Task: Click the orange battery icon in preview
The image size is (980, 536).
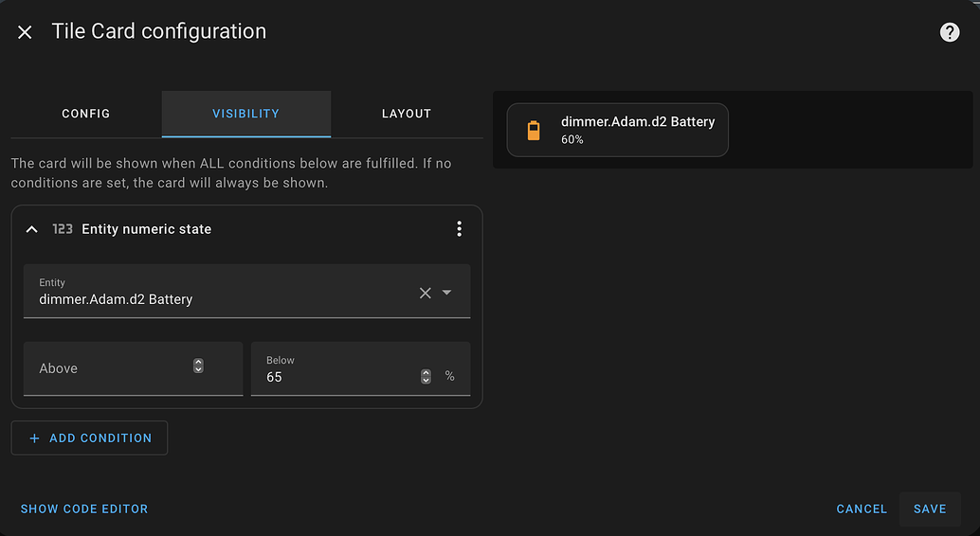Action: (534, 130)
